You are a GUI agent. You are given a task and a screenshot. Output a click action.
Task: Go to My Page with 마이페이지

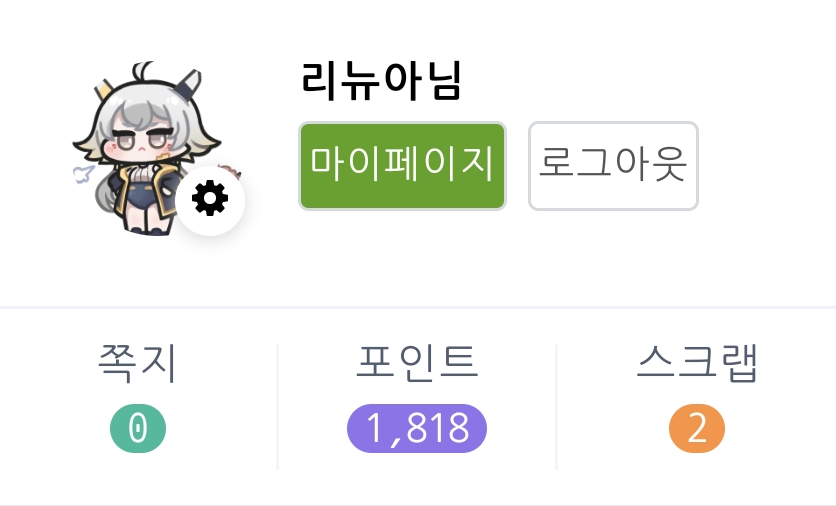[x=403, y=166]
